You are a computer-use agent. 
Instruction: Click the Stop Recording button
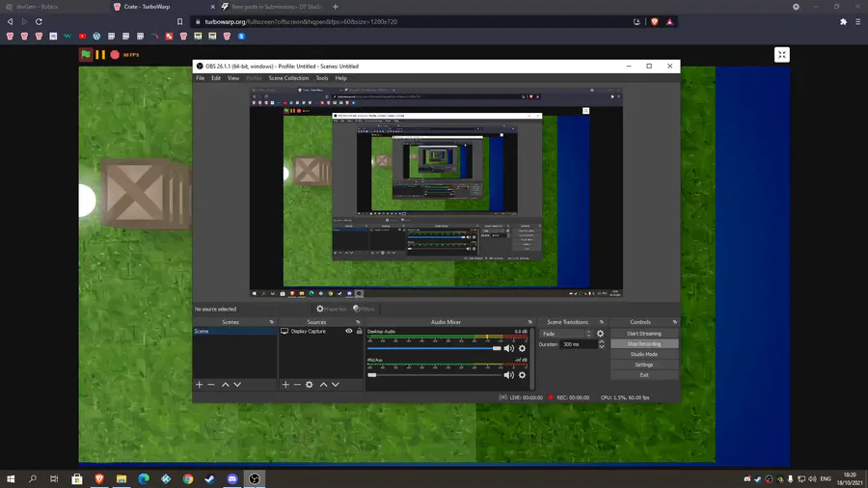[644, 343]
